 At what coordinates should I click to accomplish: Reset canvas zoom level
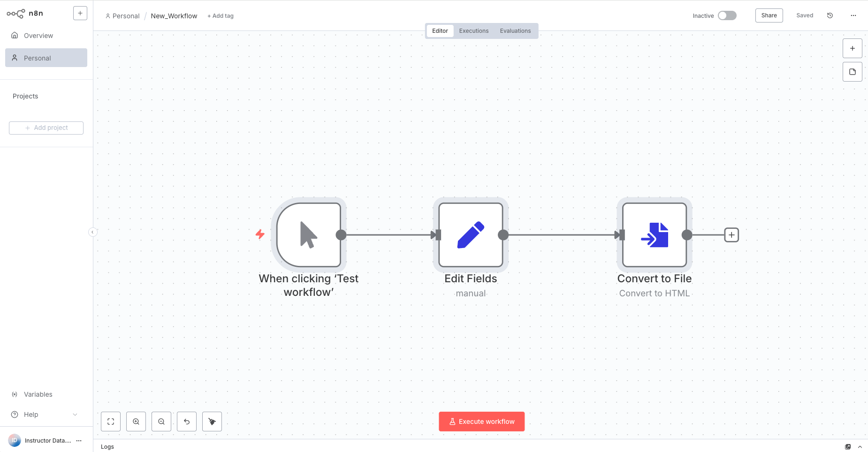187,422
